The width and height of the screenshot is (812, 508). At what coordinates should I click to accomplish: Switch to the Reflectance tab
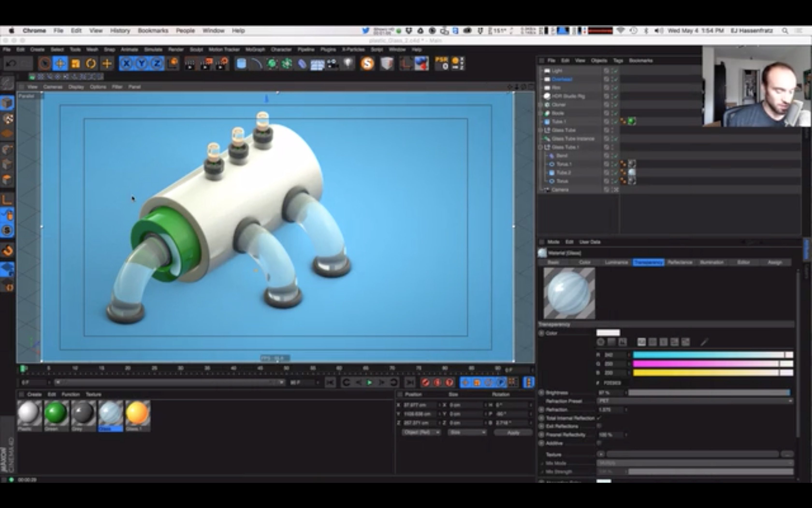[x=680, y=262]
